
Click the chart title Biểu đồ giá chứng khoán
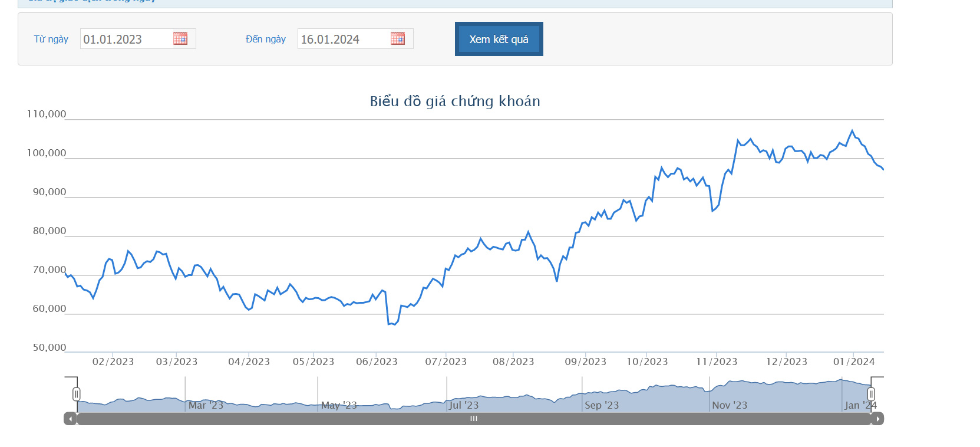coord(454,101)
